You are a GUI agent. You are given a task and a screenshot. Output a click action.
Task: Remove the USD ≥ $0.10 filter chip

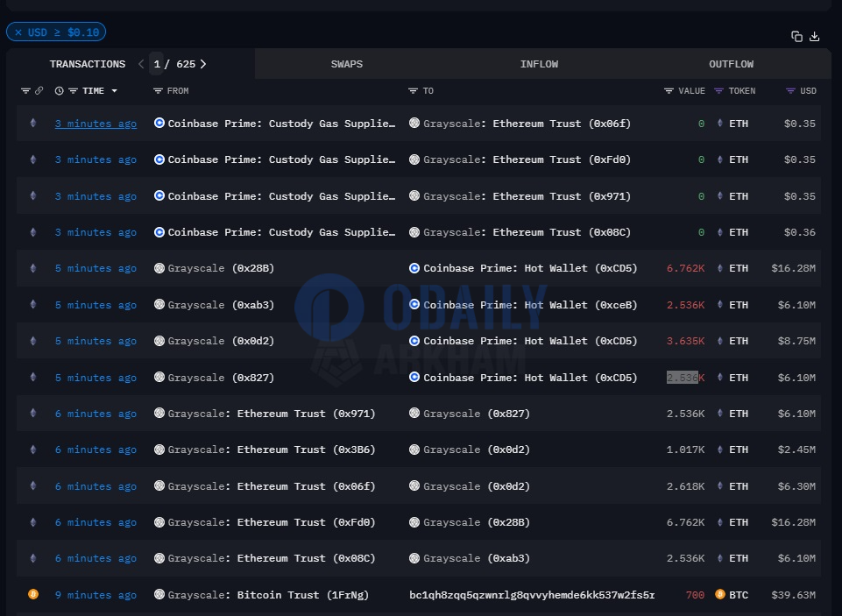point(18,32)
